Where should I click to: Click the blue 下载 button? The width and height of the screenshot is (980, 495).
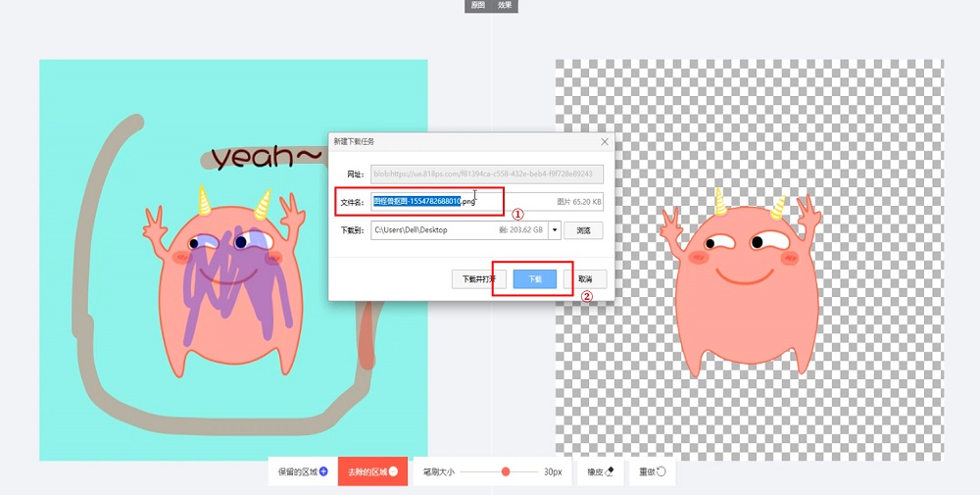click(x=535, y=279)
